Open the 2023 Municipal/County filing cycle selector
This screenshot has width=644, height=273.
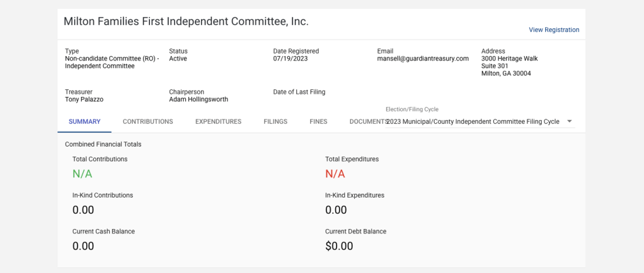(473, 121)
